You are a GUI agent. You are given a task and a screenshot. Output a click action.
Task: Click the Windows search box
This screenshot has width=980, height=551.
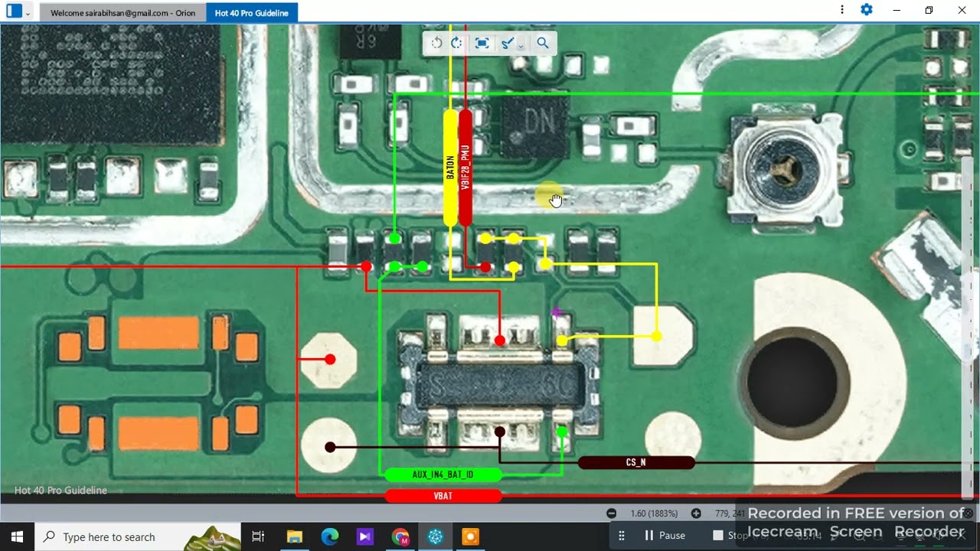[x=138, y=536]
